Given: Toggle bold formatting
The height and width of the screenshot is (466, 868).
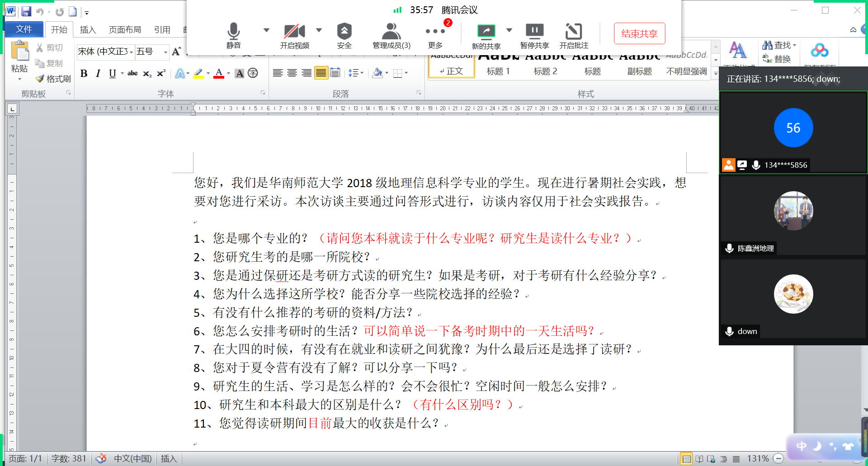Looking at the screenshot, I should [x=84, y=73].
